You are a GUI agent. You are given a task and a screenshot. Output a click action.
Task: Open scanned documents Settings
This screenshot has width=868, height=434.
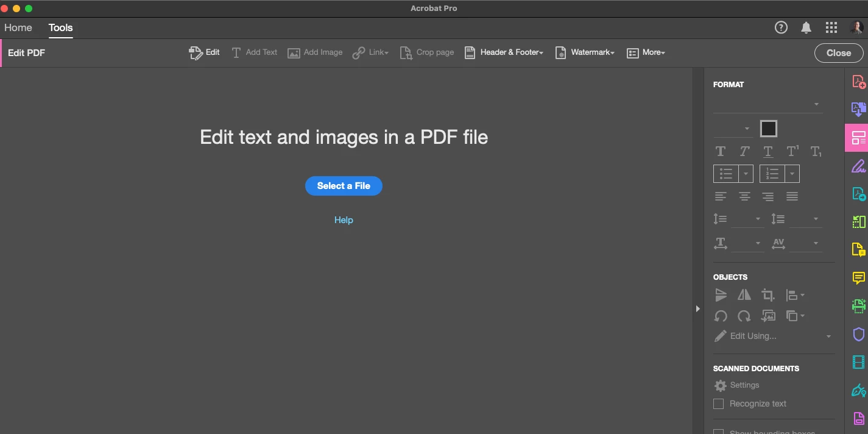[x=737, y=385]
